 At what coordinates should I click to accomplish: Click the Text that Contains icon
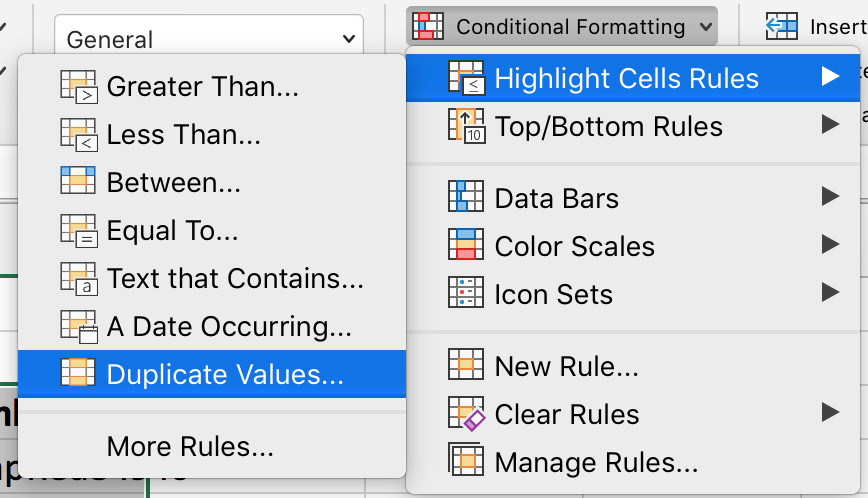tap(78, 279)
